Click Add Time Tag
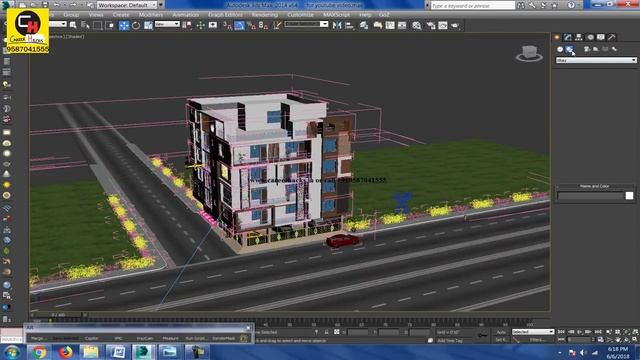The image size is (640, 360). [x=450, y=340]
